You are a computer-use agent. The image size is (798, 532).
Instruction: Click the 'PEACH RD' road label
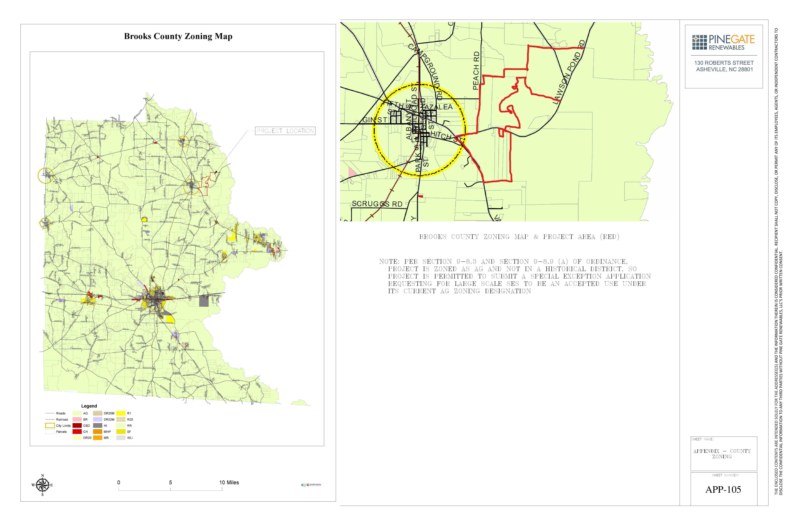[x=476, y=71]
